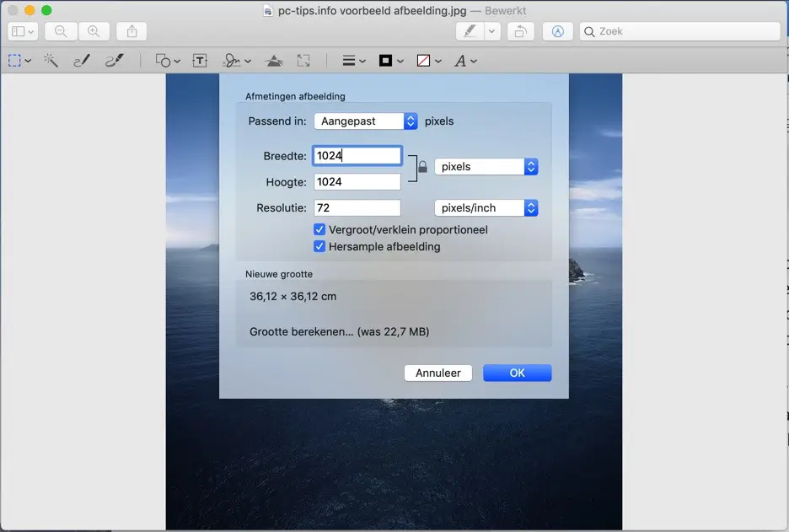
Task: Click the new size text 36,12 × 36,12 cm
Action: coord(293,297)
